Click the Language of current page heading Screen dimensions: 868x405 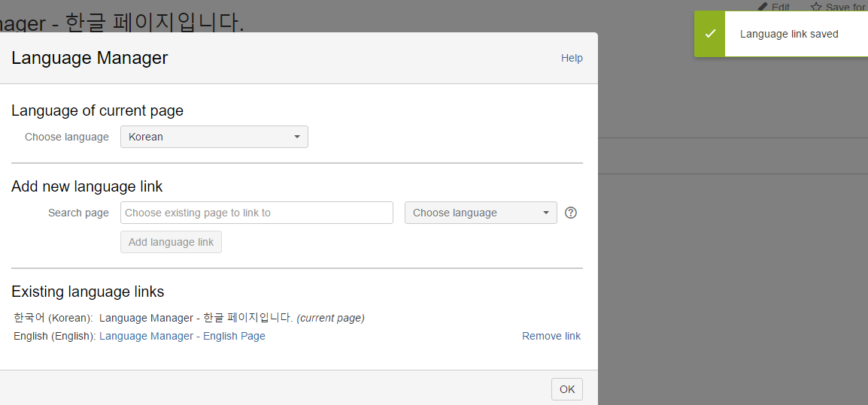[97, 110]
